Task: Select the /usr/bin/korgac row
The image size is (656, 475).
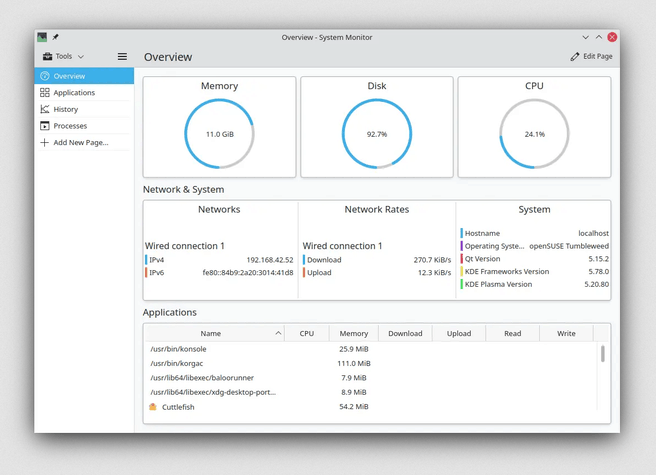Action: coord(372,363)
